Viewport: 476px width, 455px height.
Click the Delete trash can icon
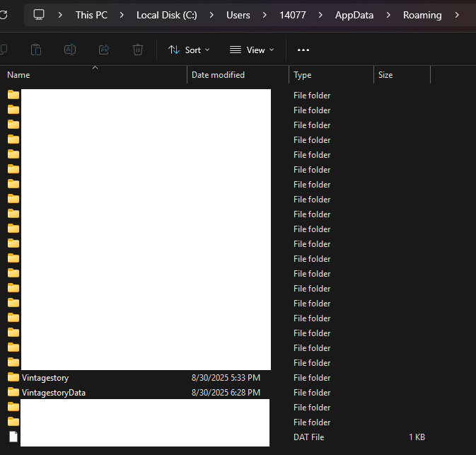(x=138, y=50)
